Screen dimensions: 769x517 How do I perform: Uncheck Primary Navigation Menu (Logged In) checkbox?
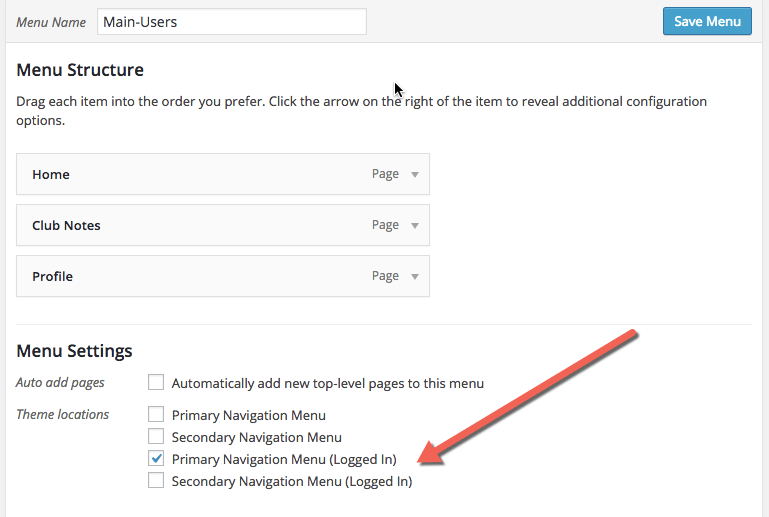point(156,459)
